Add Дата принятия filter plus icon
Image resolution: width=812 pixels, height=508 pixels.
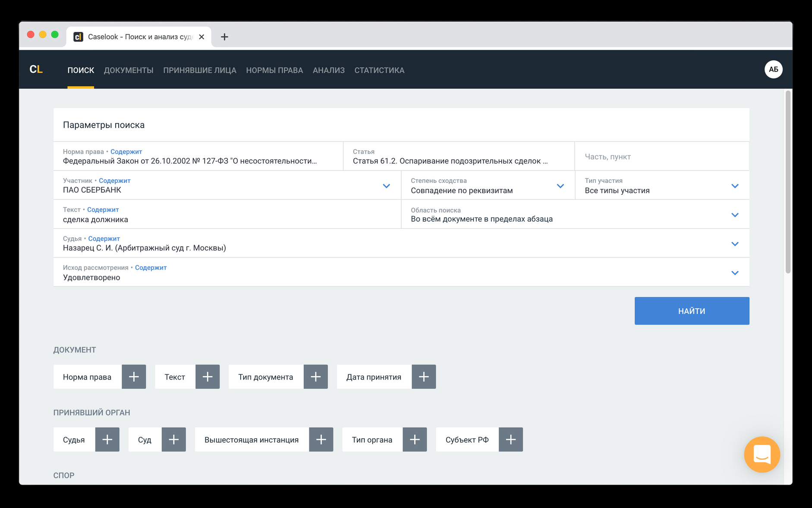(424, 376)
